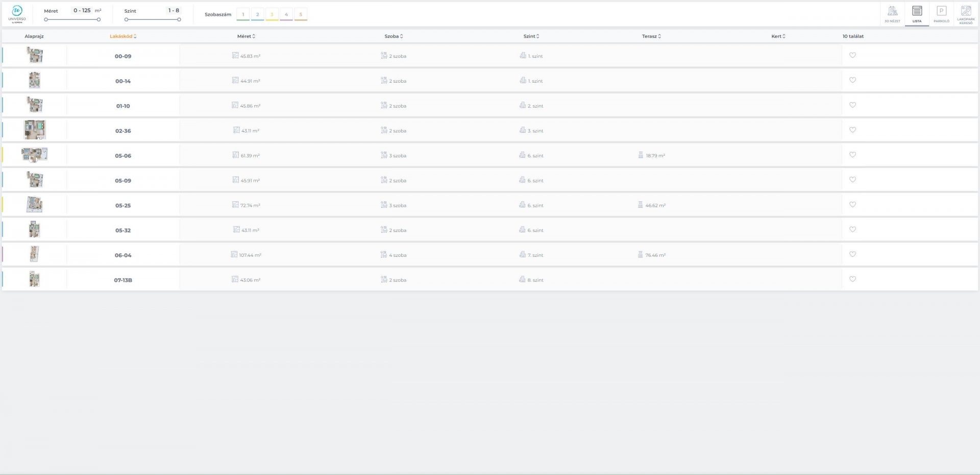Open the Lakópark Kereső map
This screenshot has height=475, width=980.
click(966, 14)
